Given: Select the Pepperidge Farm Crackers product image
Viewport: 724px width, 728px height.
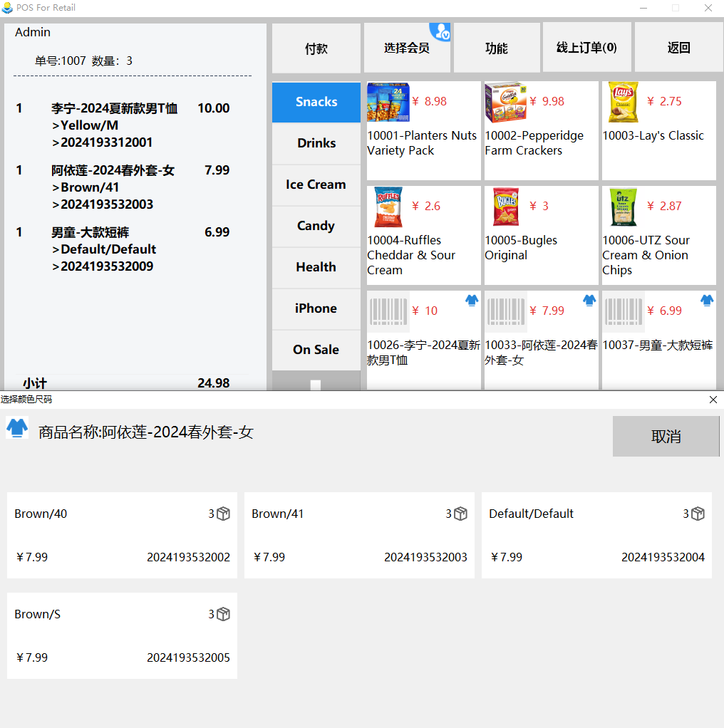Looking at the screenshot, I should pos(506,102).
